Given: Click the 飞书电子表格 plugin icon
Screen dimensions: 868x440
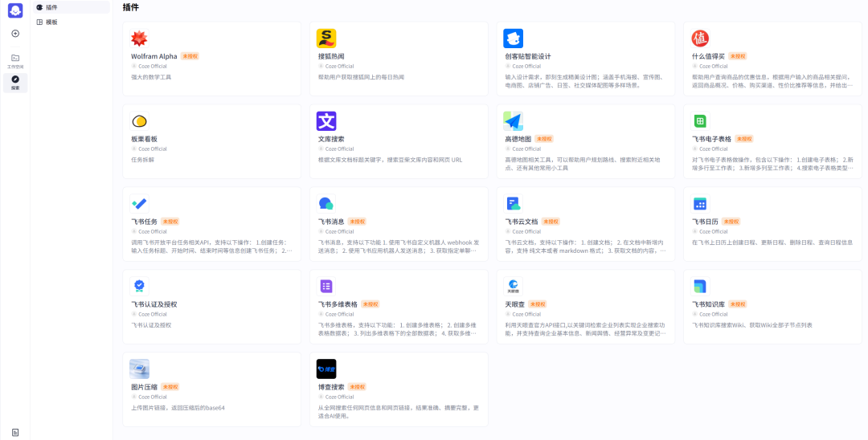Looking at the screenshot, I should coord(700,121).
